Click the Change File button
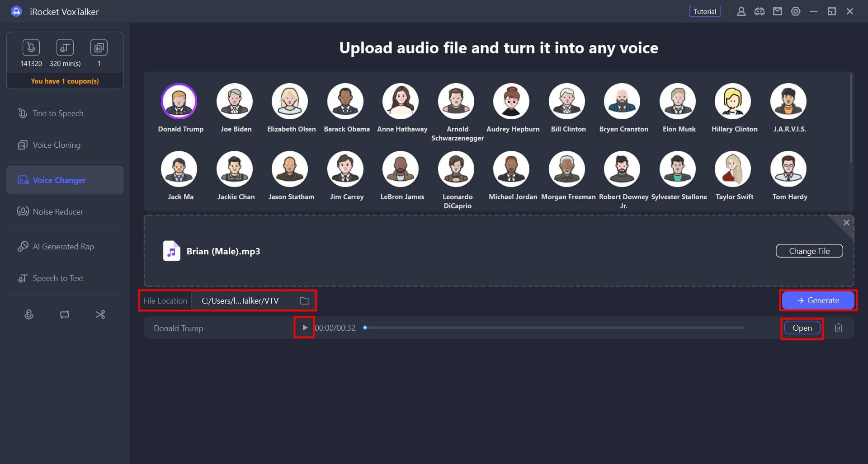868x464 pixels. coord(809,251)
